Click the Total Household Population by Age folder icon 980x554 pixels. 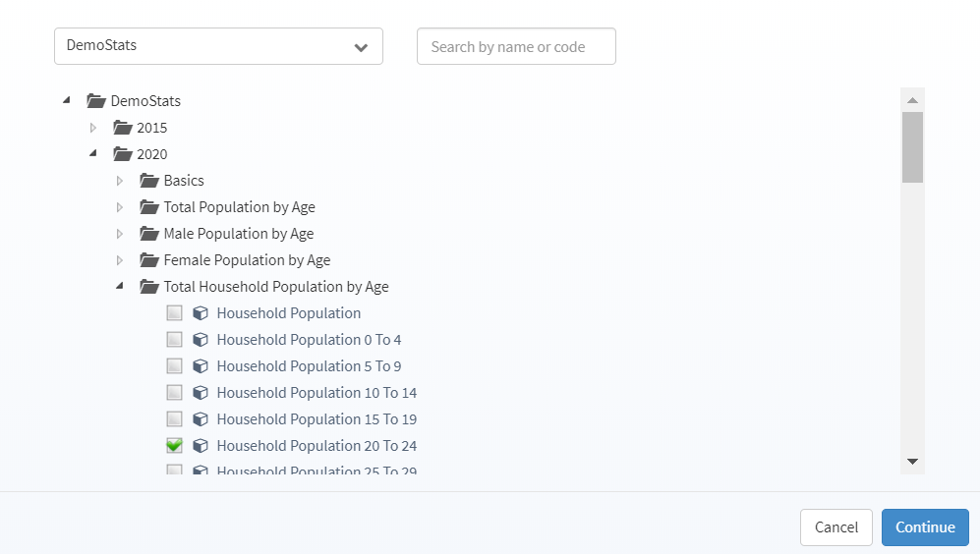pyautogui.click(x=149, y=287)
